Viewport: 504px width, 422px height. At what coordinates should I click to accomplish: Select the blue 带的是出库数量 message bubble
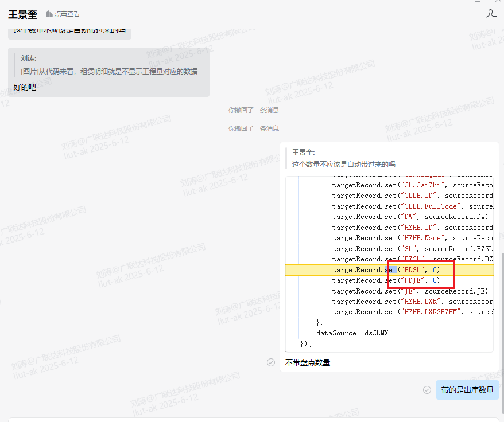coord(467,390)
